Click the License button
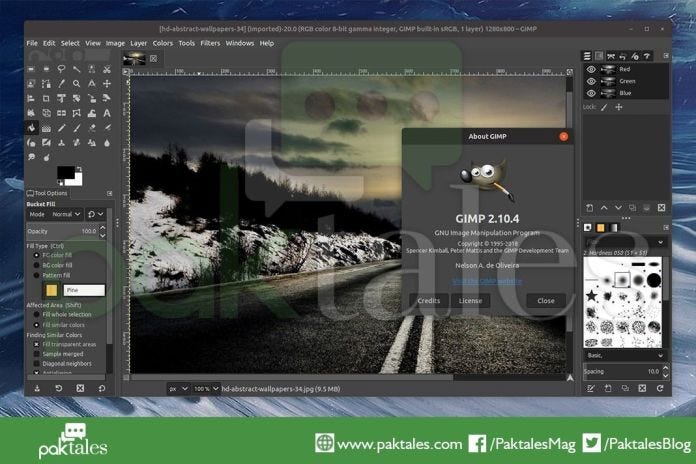The width and height of the screenshot is (696, 464). [x=471, y=301]
